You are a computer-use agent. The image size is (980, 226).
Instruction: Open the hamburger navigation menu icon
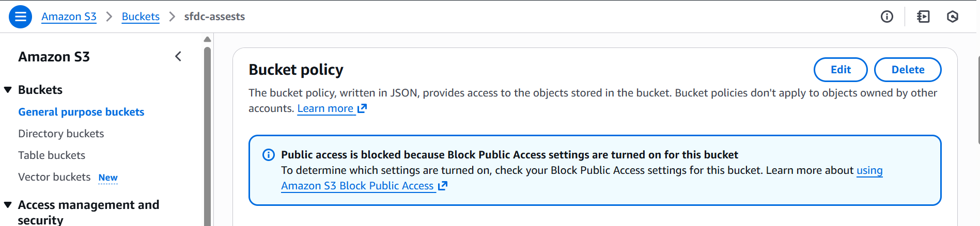pos(20,17)
